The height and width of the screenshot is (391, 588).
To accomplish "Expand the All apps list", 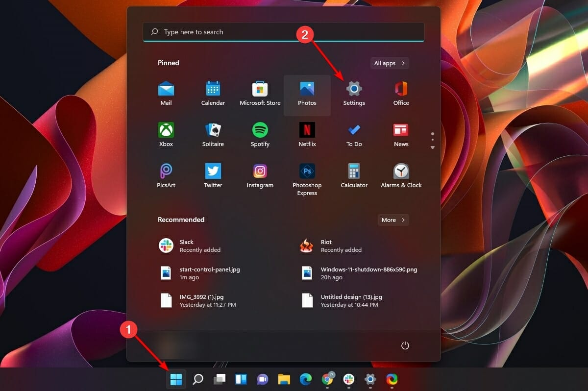I will point(390,63).
